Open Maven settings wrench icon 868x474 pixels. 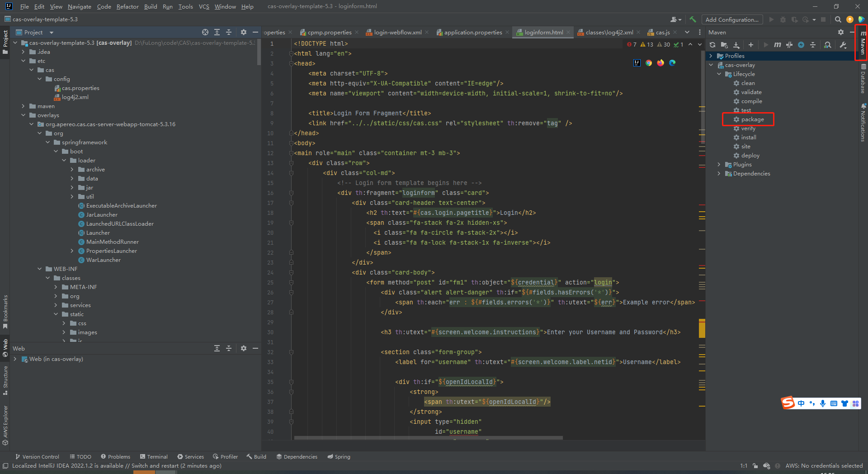point(843,45)
